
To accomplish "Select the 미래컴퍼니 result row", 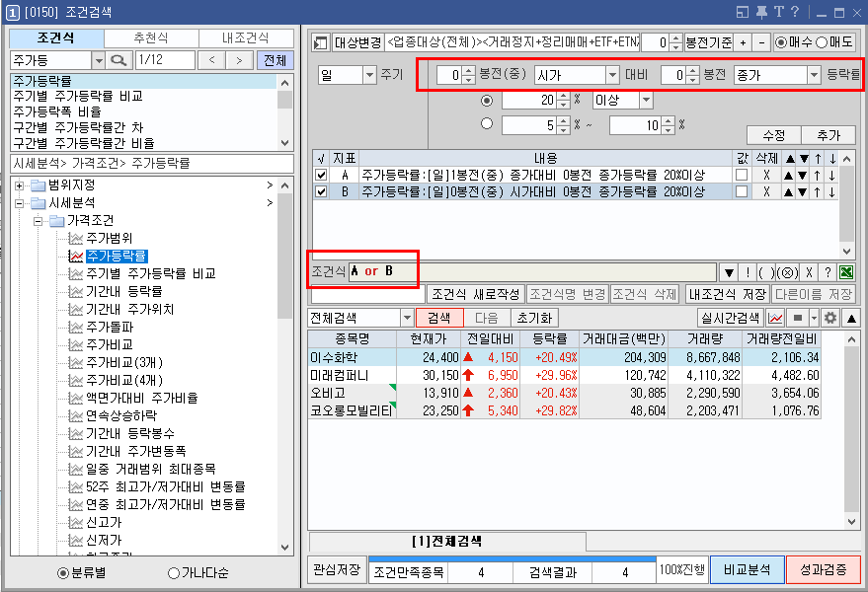I will point(564,376).
